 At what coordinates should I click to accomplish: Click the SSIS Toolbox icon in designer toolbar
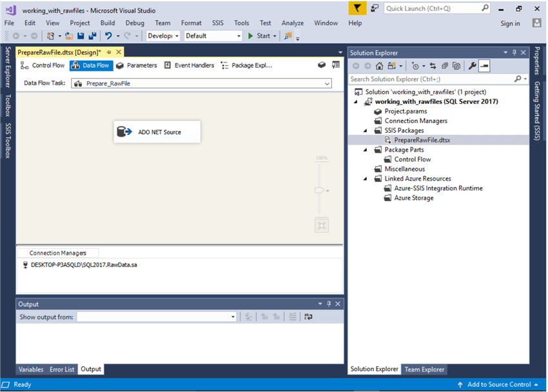pyautogui.click(x=322, y=65)
